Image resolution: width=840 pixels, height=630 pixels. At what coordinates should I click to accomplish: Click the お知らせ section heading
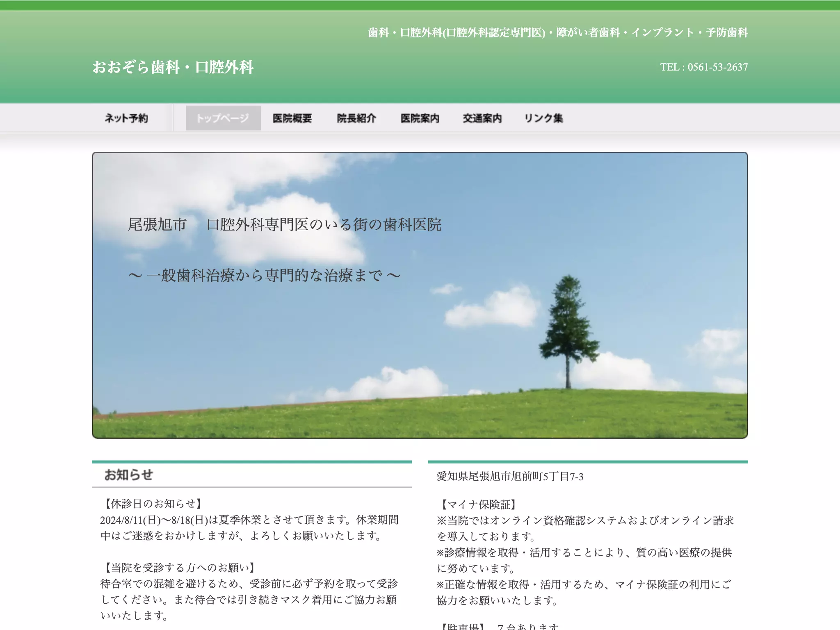[128, 475]
